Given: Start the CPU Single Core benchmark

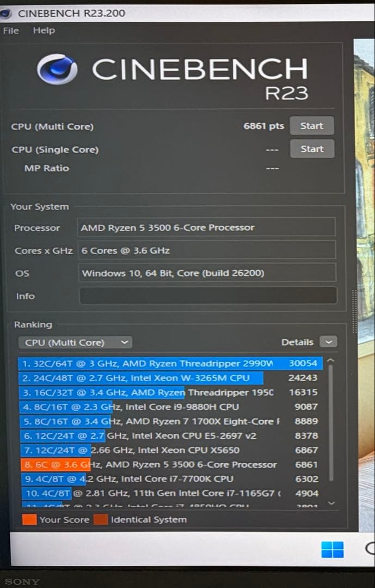Looking at the screenshot, I should [x=312, y=149].
